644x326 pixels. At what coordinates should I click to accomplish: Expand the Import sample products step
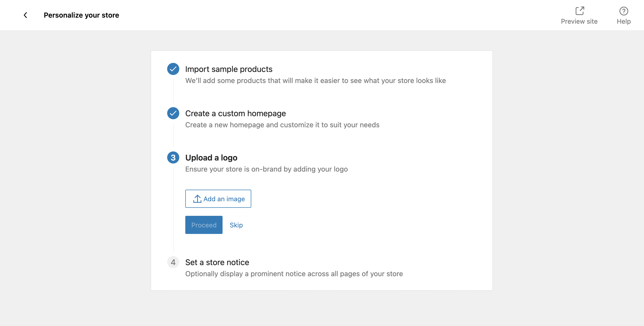[229, 69]
